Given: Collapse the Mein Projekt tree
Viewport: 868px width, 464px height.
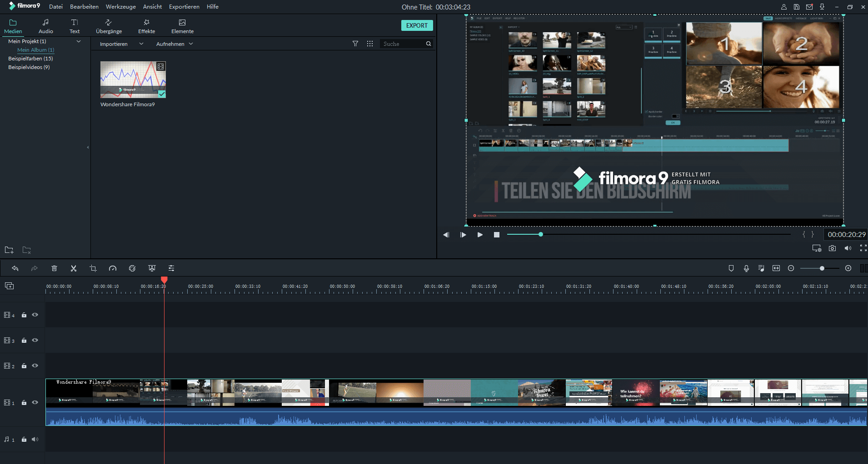Looking at the screenshot, I should click(79, 41).
